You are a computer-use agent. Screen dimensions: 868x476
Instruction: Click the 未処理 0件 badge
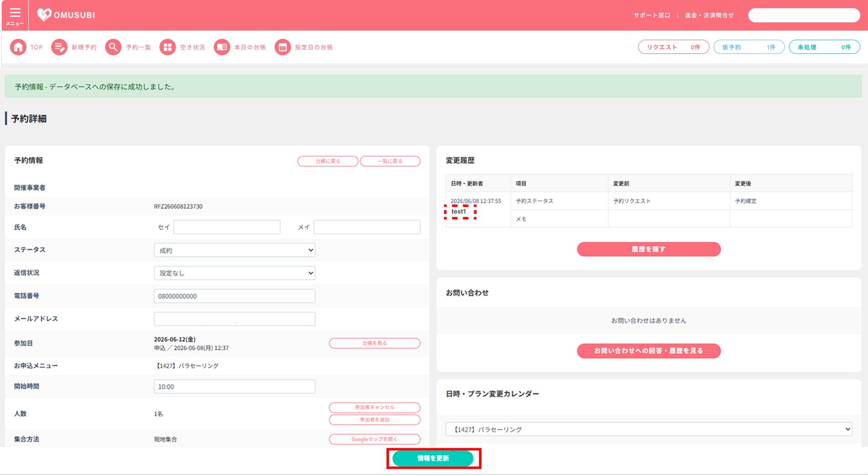(824, 47)
